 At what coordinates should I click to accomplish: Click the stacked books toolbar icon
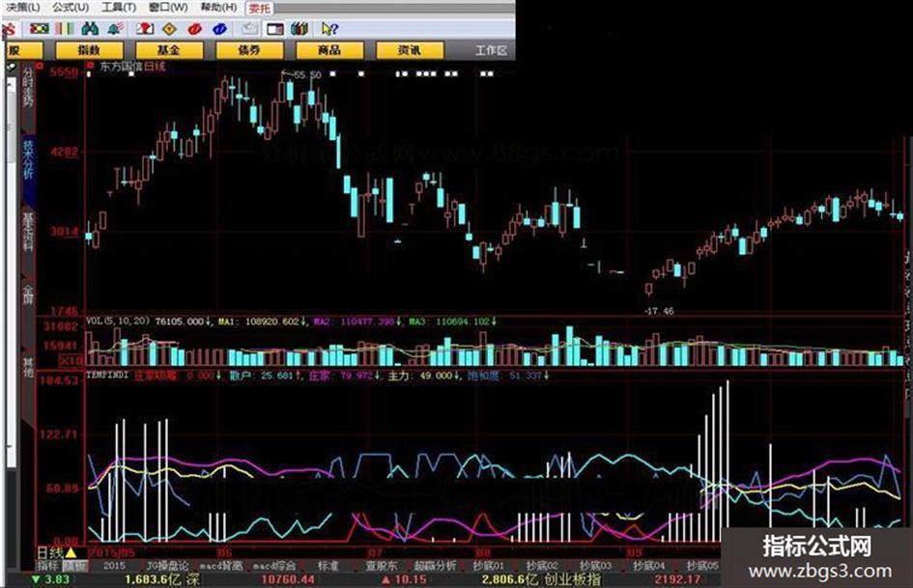point(300,29)
